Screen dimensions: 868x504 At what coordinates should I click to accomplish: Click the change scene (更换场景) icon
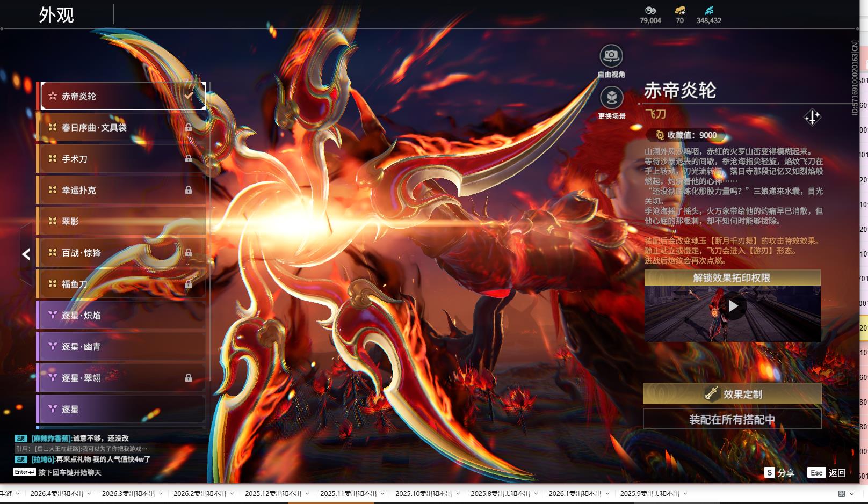611,98
